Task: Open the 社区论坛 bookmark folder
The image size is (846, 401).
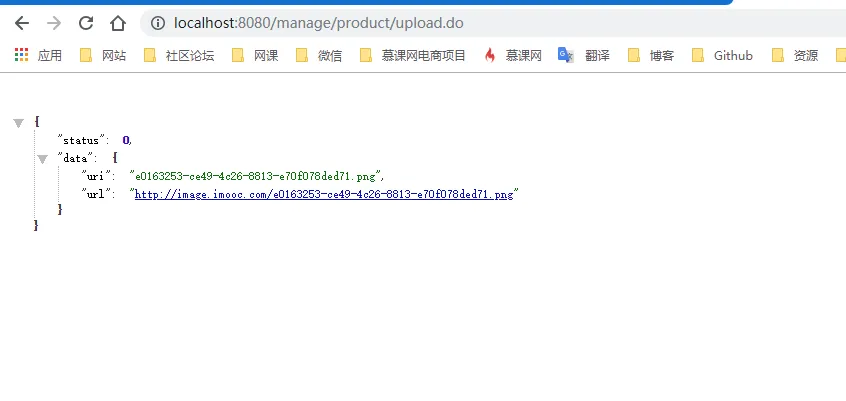Action: (x=179, y=55)
